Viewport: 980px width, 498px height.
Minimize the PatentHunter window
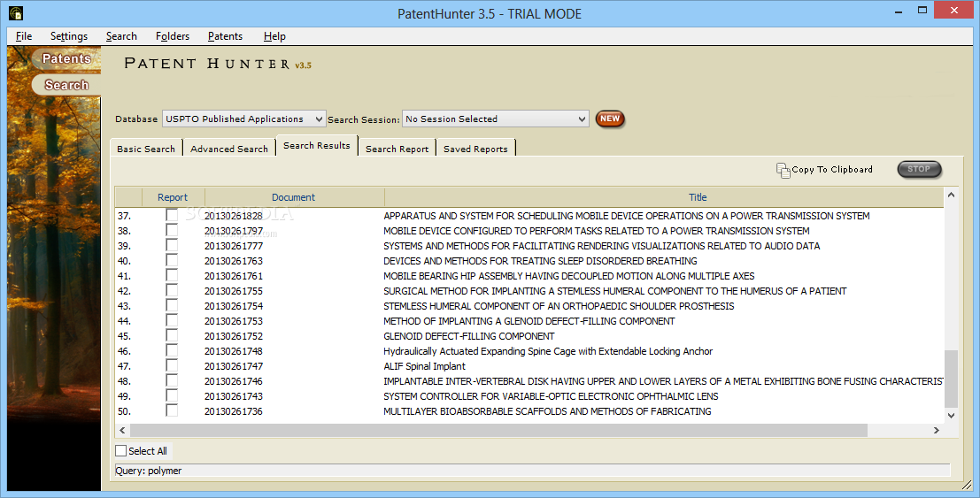[899, 11]
